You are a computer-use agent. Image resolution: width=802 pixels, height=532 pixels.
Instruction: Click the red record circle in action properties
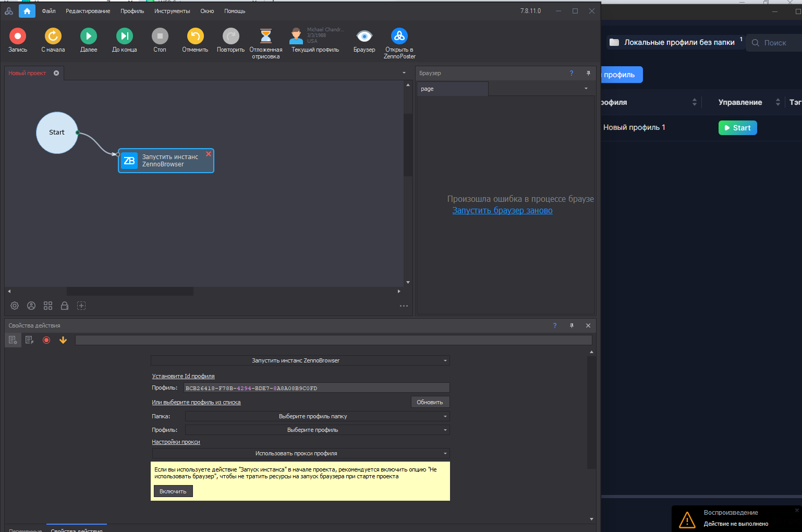[46, 340]
